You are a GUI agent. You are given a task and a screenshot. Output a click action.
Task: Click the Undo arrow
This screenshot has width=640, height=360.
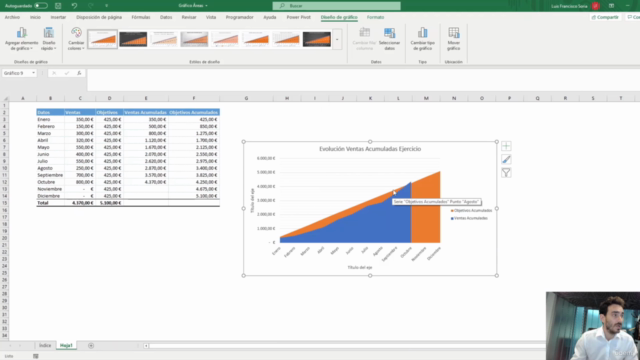click(x=74, y=6)
